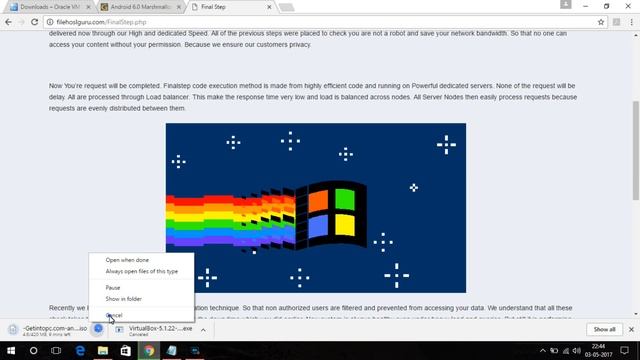
Task: Select Always open files of this type
Action: 141,271
